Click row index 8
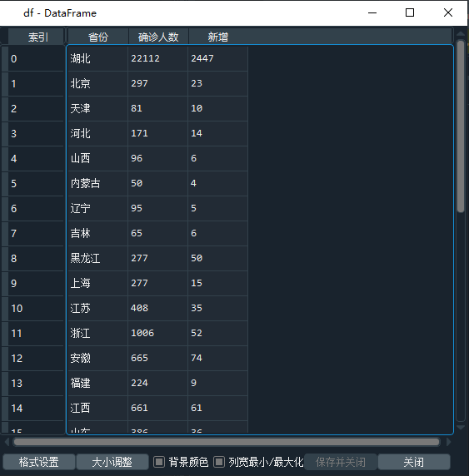The height and width of the screenshot is (476, 469). [x=36, y=258]
